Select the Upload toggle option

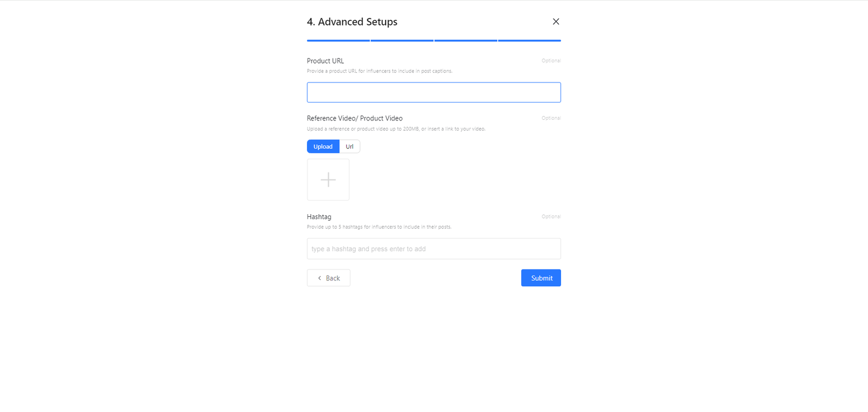click(x=323, y=146)
